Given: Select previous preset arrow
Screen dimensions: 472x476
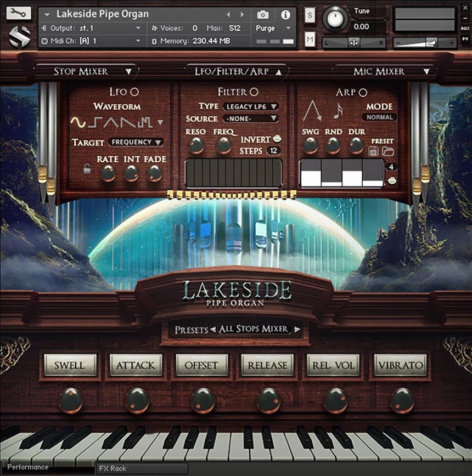Looking at the screenshot, I should point(213,329).
